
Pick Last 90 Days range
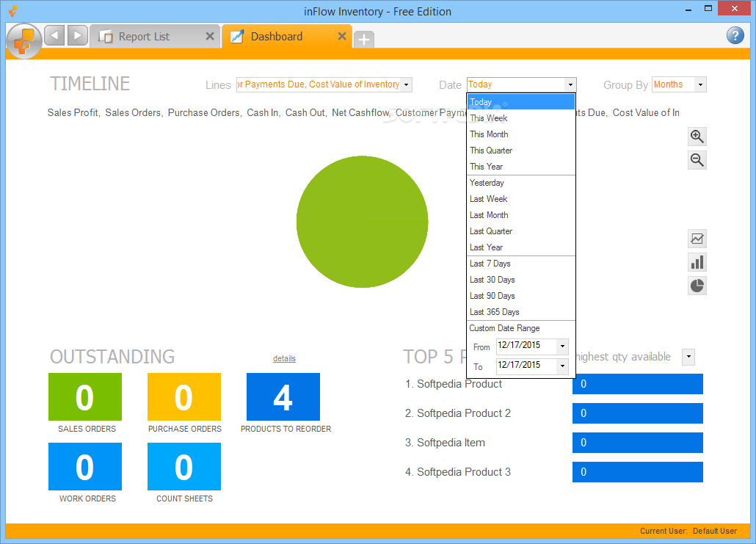[520, 296]
